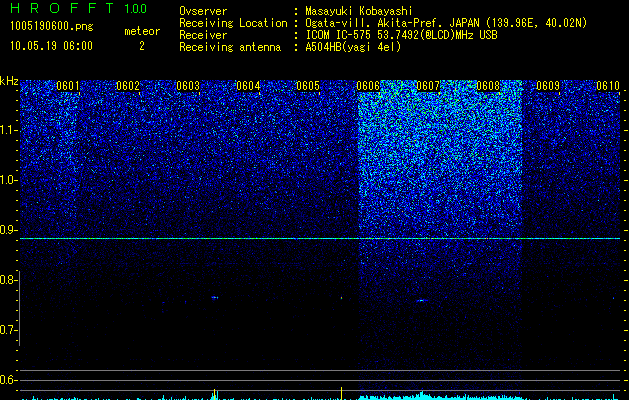The width and height of the screenshot is (629, 400).
Task: Select the file name 1005190600.png
Action: click(x=52, y=27)
